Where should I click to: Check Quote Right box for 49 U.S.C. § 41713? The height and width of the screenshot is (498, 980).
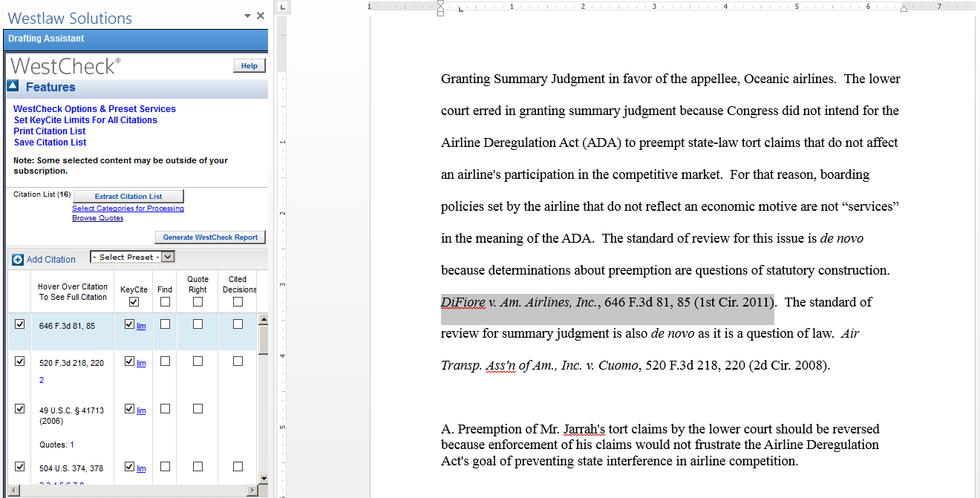click(197, 408)
